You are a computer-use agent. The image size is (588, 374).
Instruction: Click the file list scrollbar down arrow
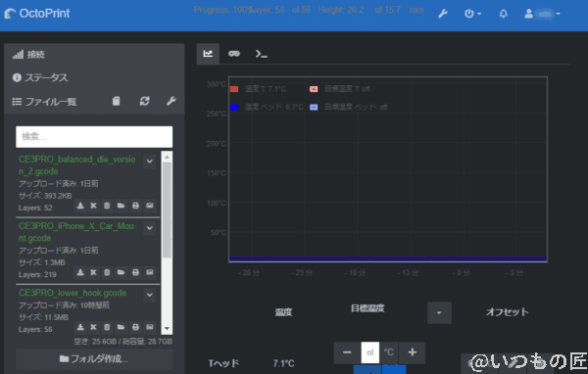[x=167, y=329]
